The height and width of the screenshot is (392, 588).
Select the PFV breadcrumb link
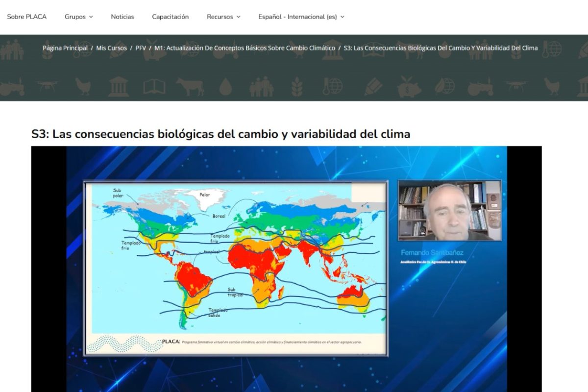tap(141, 48)
